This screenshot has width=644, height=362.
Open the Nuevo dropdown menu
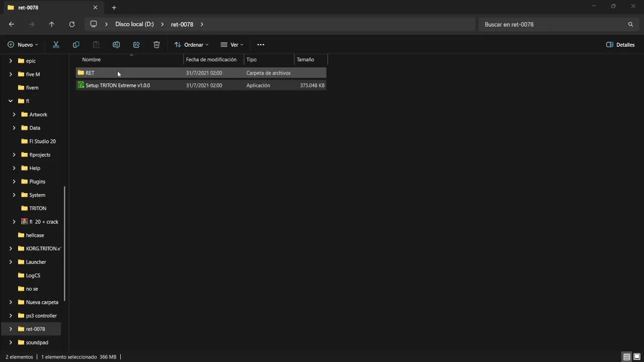(23, 45)
